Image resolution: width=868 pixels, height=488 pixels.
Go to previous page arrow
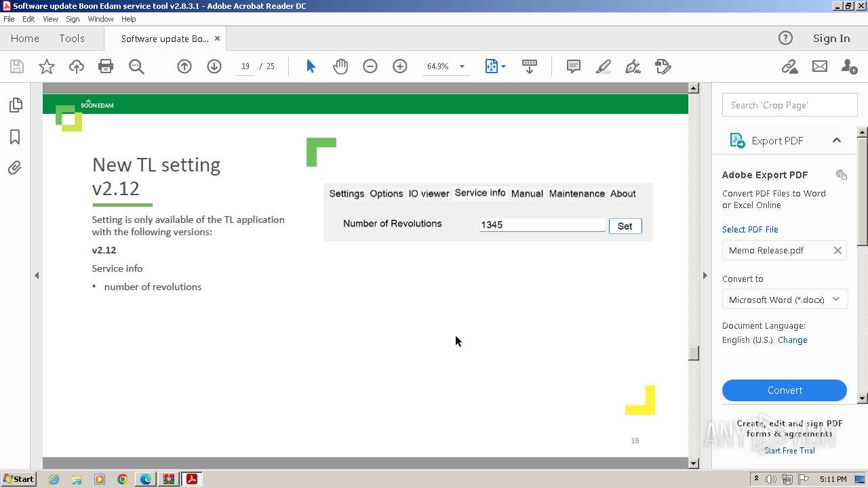pos(184,66)
